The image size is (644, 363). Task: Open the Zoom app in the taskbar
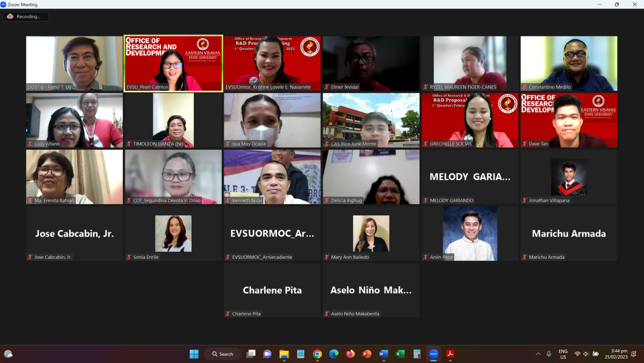pos(434,354)
